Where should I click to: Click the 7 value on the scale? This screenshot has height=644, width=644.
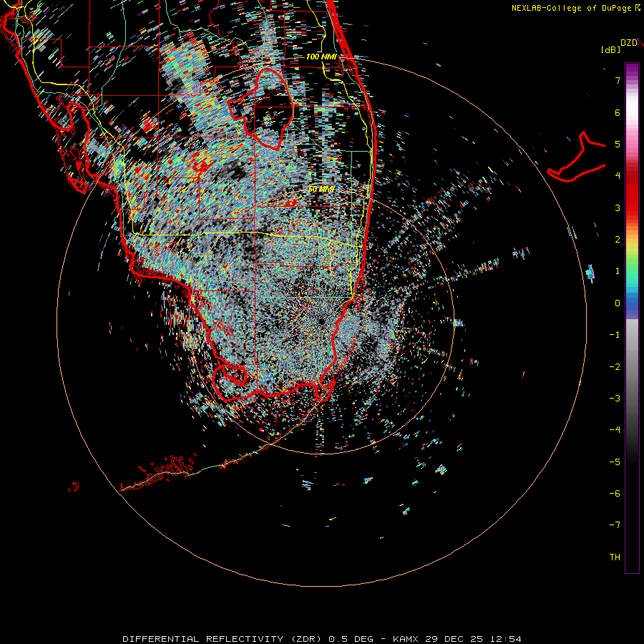point(618,80)
